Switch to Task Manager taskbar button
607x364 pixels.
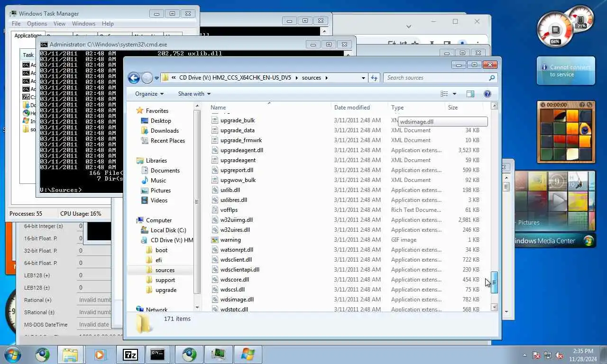(218, 354)
